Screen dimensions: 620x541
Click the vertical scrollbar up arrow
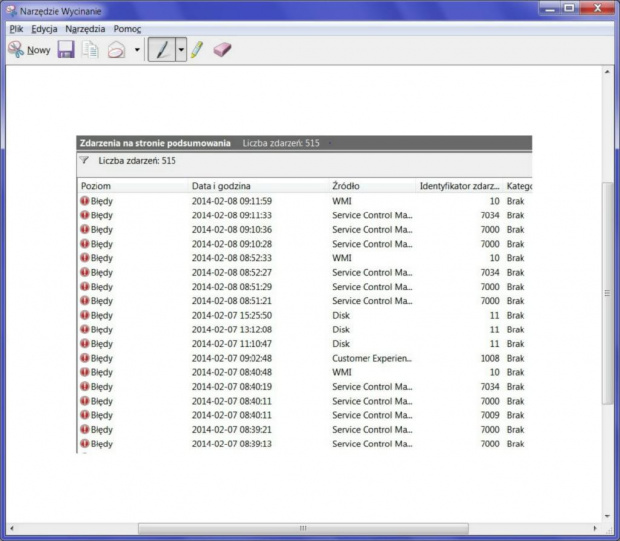[607, 72]
